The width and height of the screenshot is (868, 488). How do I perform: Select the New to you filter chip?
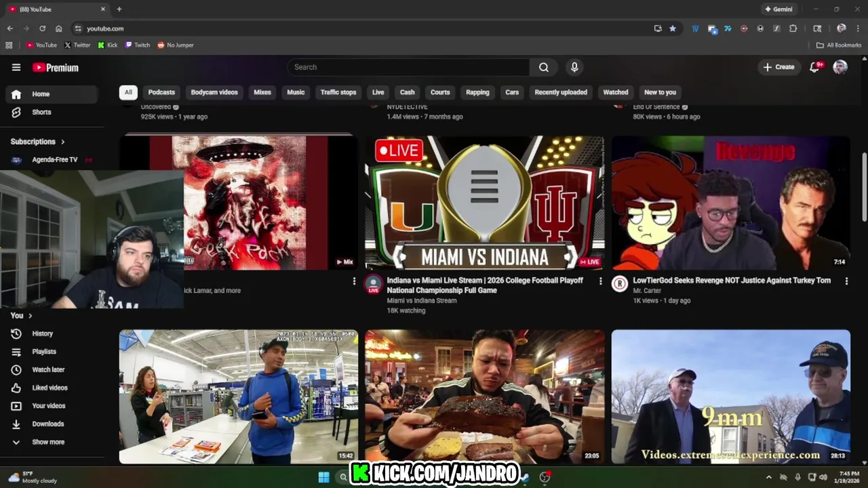point(660,92)
